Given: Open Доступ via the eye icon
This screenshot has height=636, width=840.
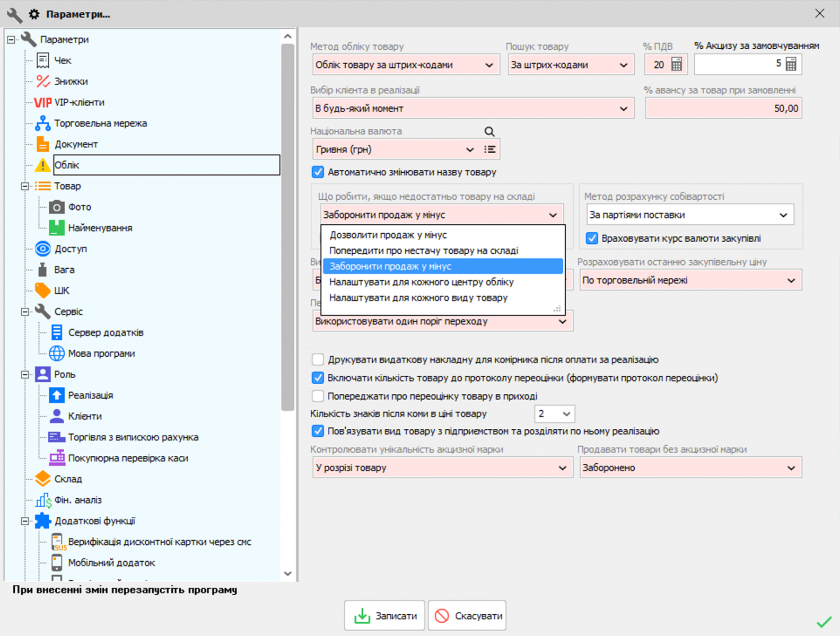Looking at the screenshot, I should click(42, 249).
